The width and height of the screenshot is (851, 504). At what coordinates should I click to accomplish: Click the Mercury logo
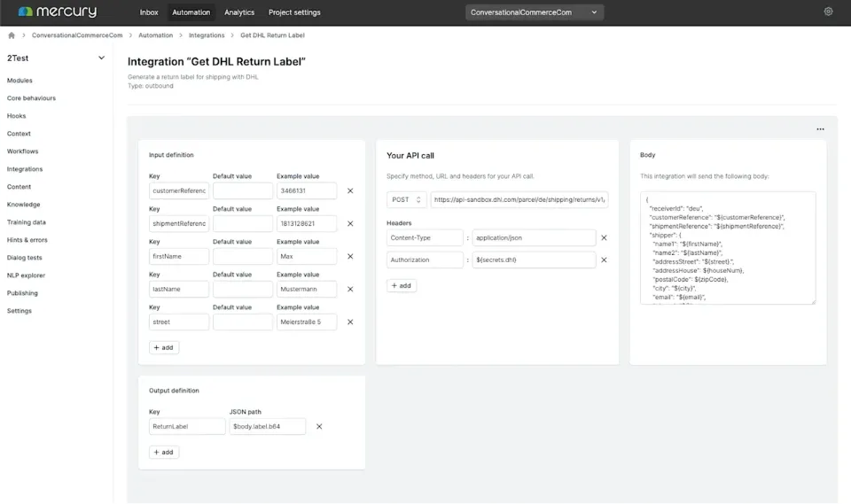[57, 12]
